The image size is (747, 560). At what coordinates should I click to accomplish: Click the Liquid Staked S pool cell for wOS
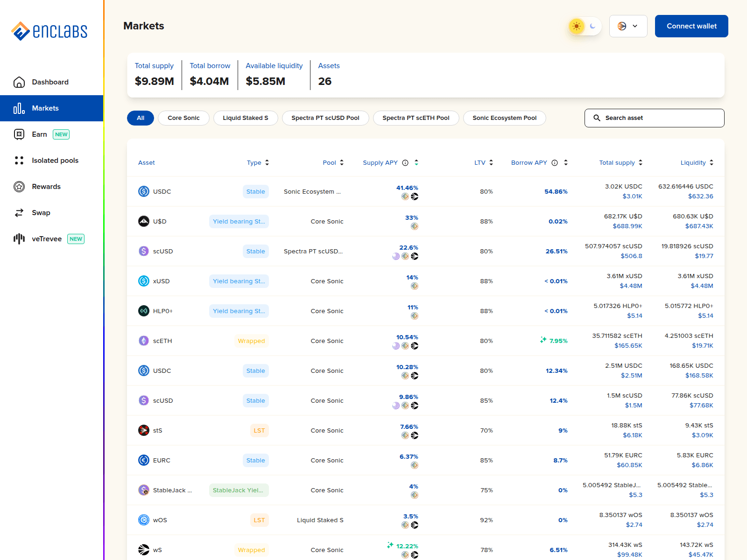320,520
